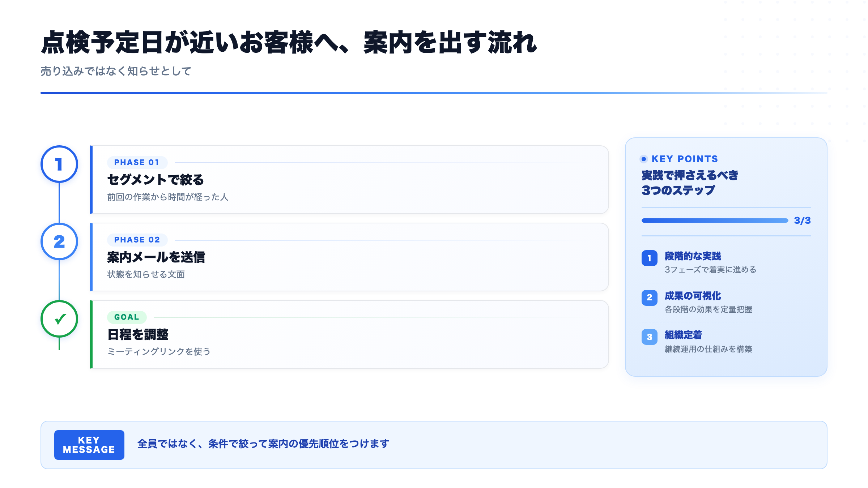Click the text 成果の可視化
This screenshot has height=488, width=868.
[x=693, y=296]
